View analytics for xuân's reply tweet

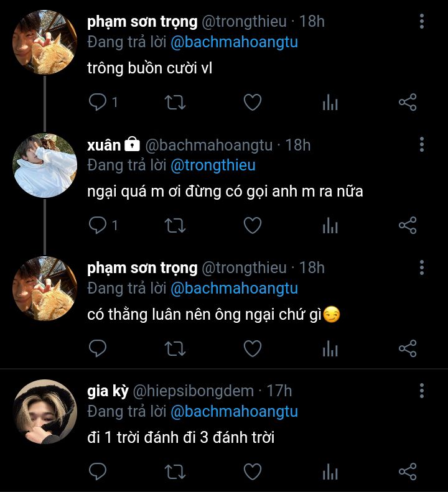330,225
